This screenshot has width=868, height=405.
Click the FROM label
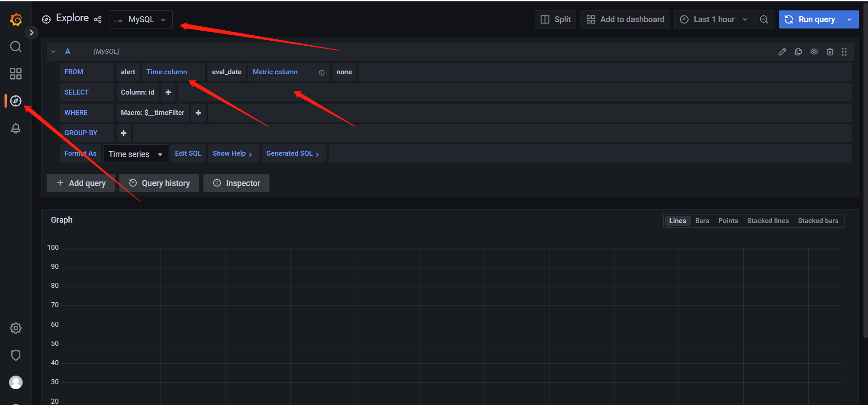74,72
